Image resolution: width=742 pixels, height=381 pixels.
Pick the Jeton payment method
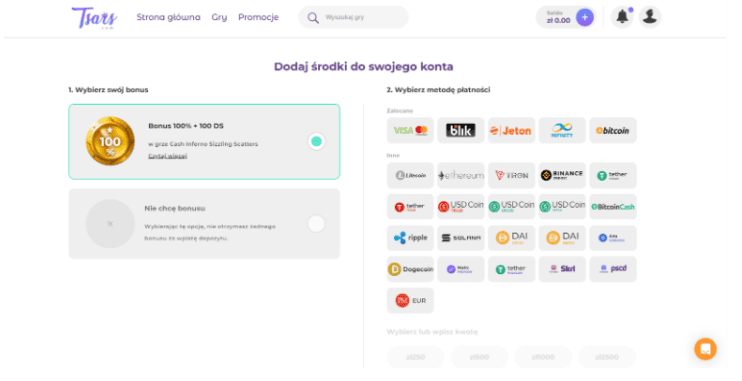click(511, 130)
